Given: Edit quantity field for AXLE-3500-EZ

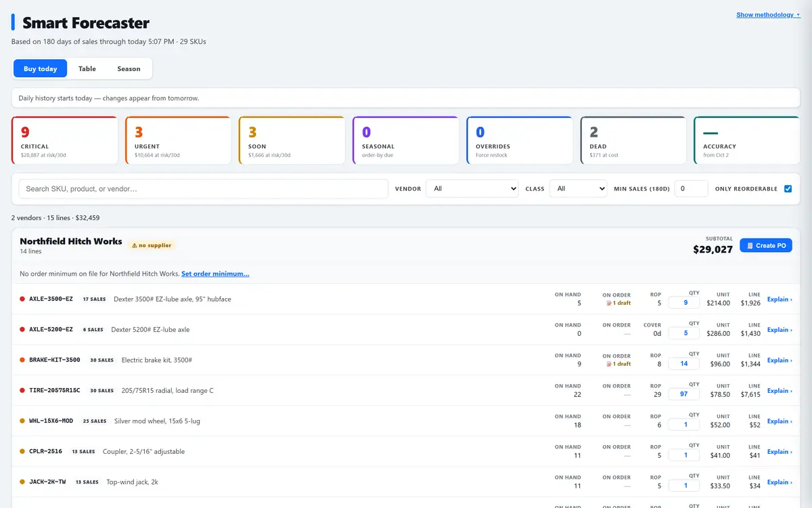Looking at the screenshot, I should point(683,303).
